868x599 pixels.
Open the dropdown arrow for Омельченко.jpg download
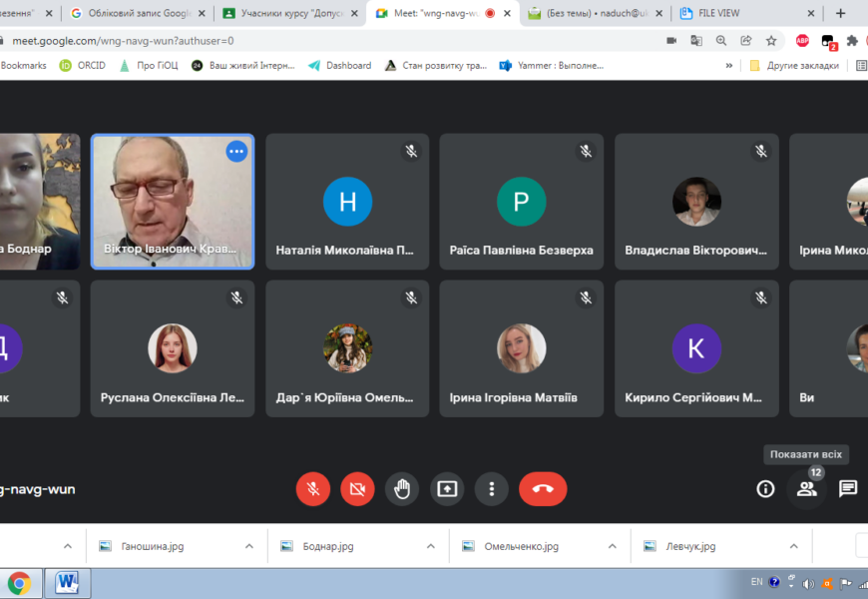pos(613,547)
